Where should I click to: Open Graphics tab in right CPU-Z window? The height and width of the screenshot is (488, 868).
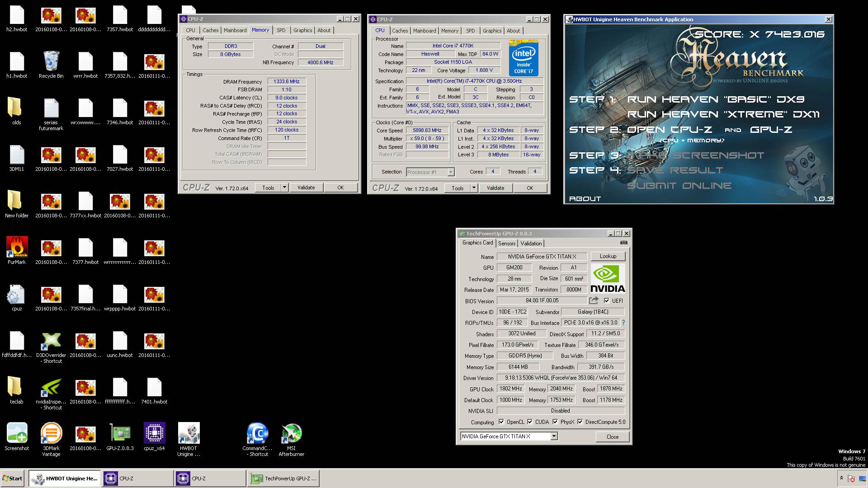[x=492, y=31]
